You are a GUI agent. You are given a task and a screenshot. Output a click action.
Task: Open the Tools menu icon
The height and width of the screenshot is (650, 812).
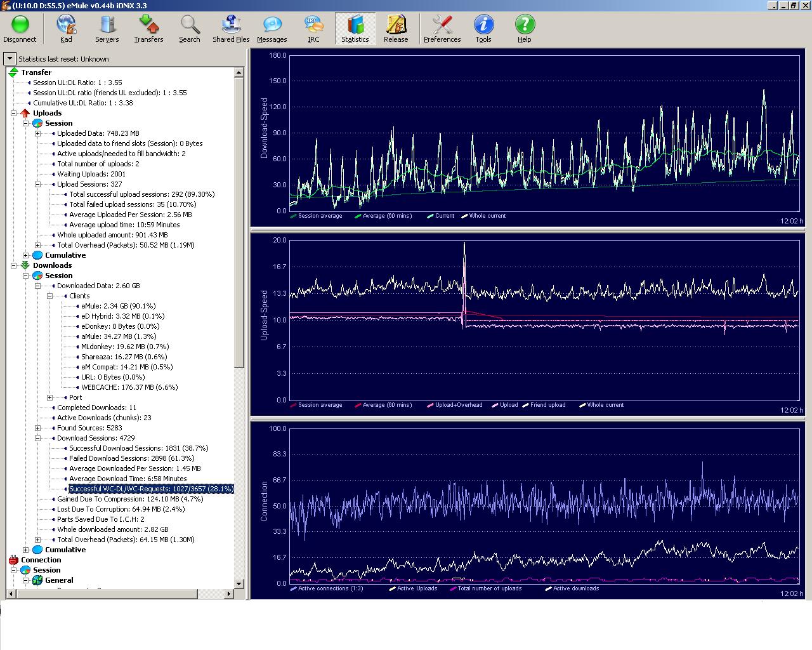click(x=483, y=29)
